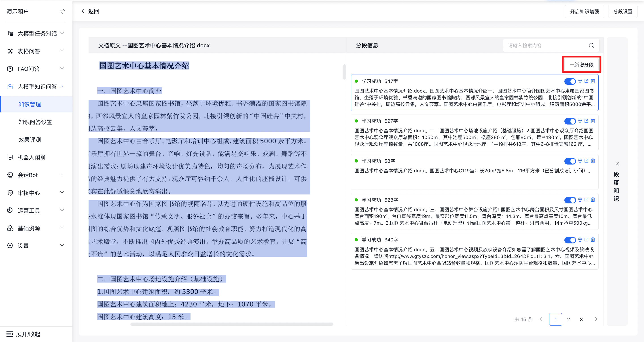
Task: Click the search magnifier icon
Action: point(591,45)
